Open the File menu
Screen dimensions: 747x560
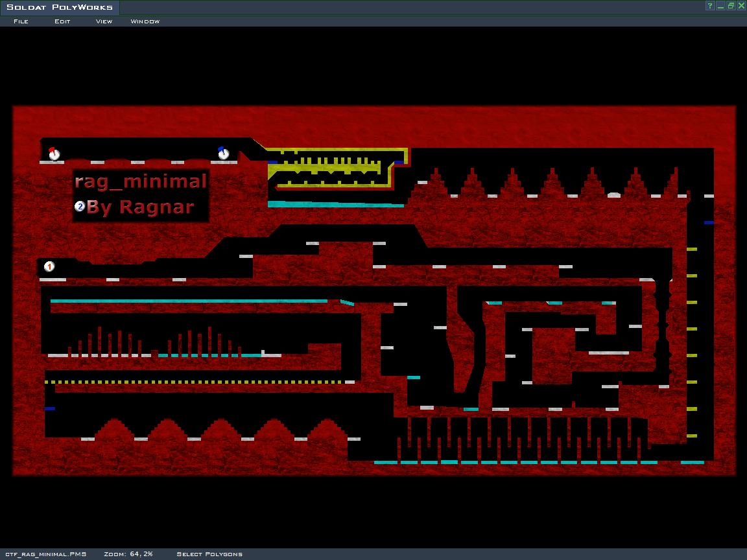point(21,21)
